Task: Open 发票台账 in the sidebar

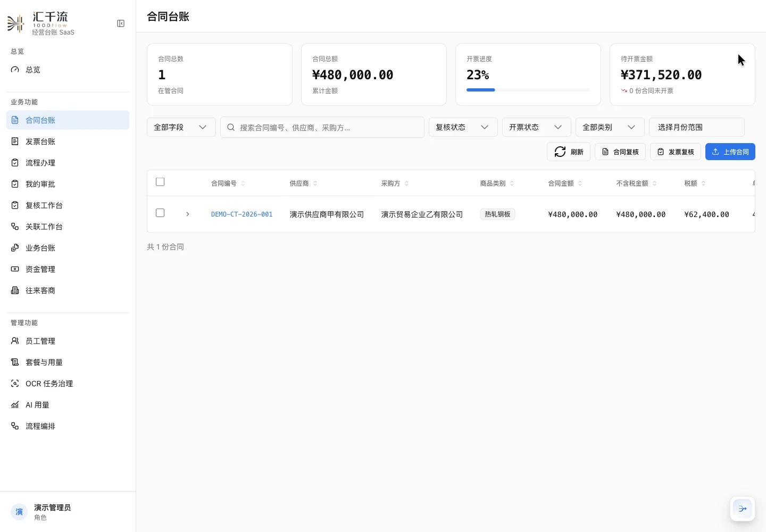Action: (x=68, y=142)
